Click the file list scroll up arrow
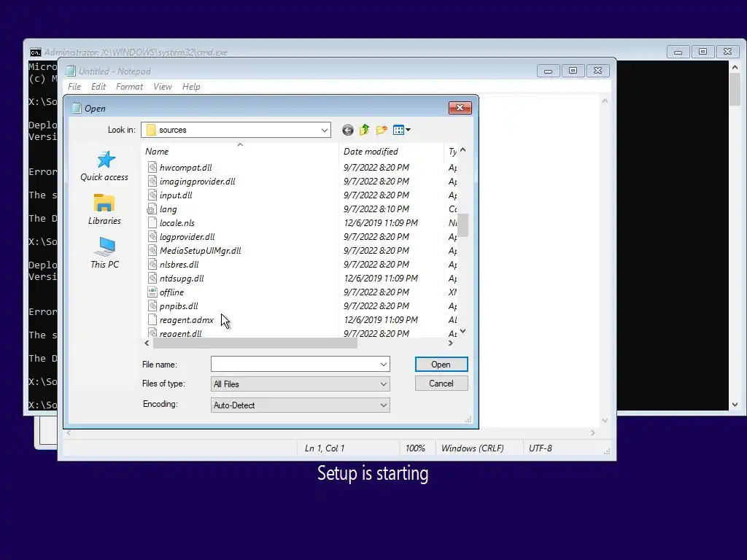Screen dimensions: 747x560 pyautogui.click(x=462, y=150)
